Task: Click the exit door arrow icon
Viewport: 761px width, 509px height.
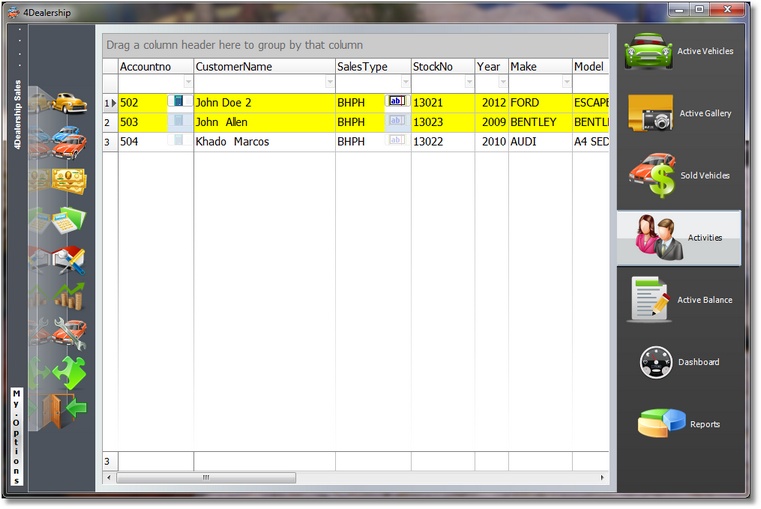Action: point(68,409)
